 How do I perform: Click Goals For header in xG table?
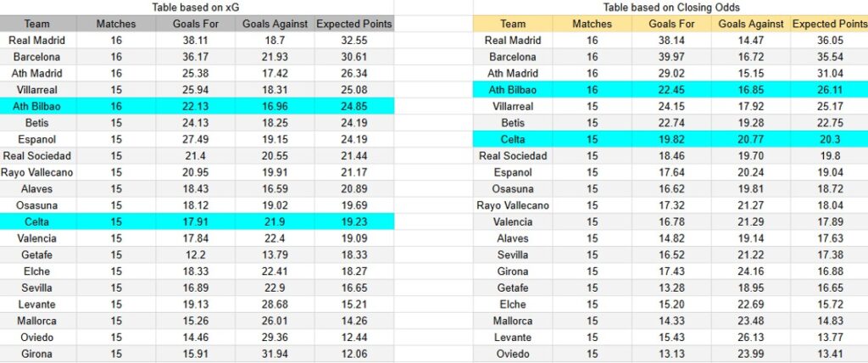(196, 24)
